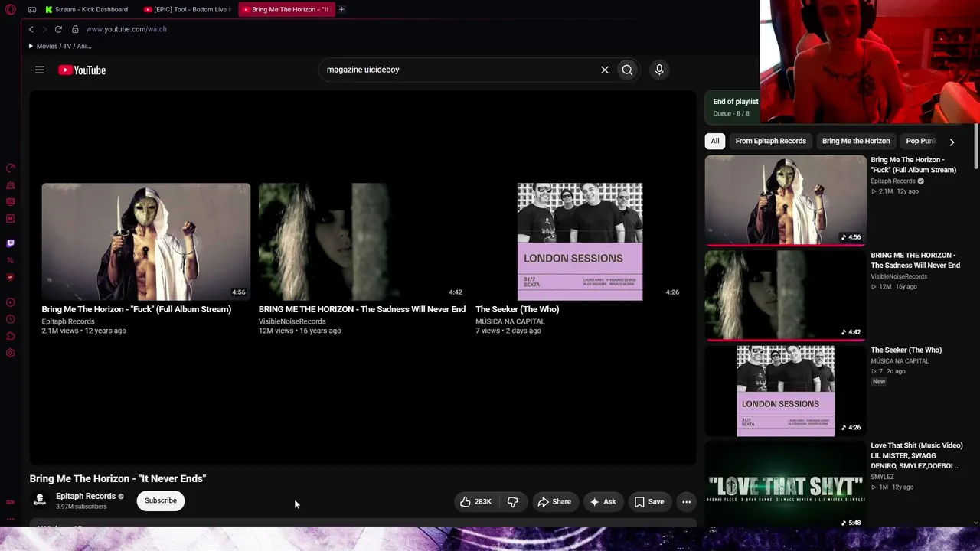Image resolution: width=980 pixels, height=551 pixels.
Task: Open the GX sidebar settings gear
Action: tap(11, 353)
